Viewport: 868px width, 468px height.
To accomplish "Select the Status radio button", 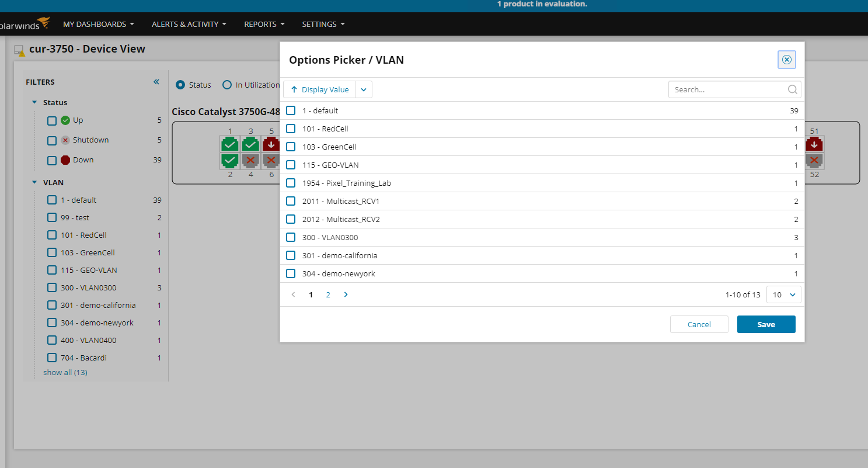I will 180,85.
